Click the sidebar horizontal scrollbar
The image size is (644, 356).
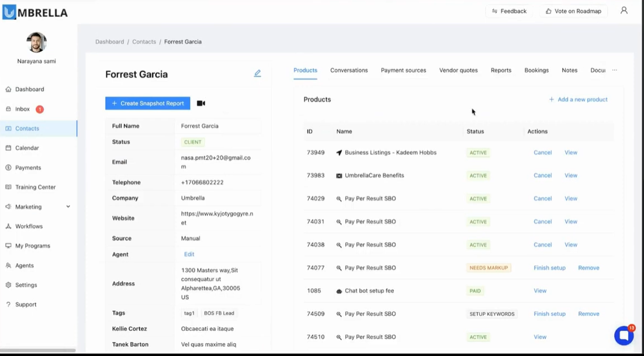[x=38, y=350]
